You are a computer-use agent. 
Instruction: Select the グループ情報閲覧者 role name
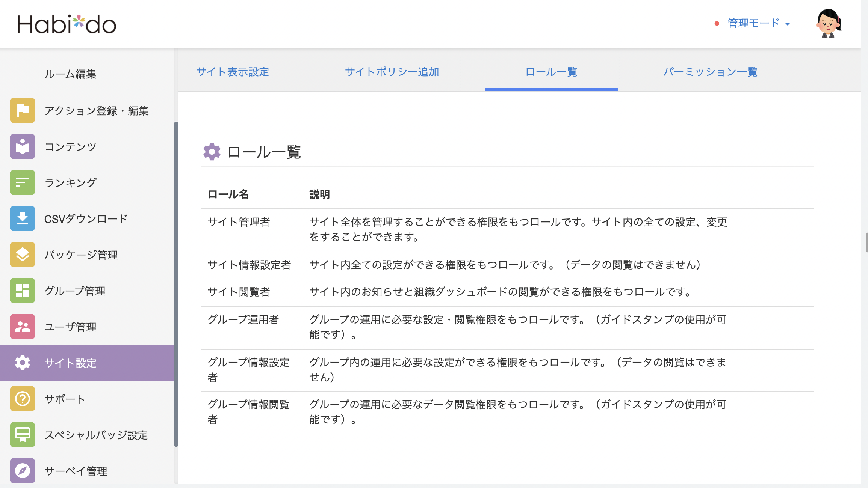click(x=248, y=412)
